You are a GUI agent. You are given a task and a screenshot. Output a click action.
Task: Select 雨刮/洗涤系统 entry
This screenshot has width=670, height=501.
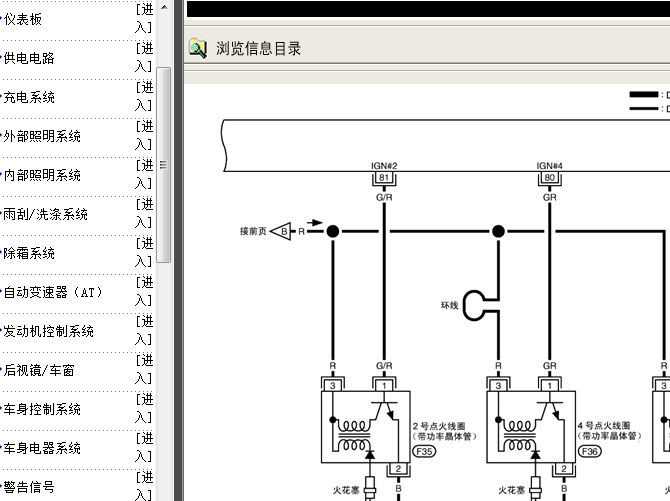(45, 214)
